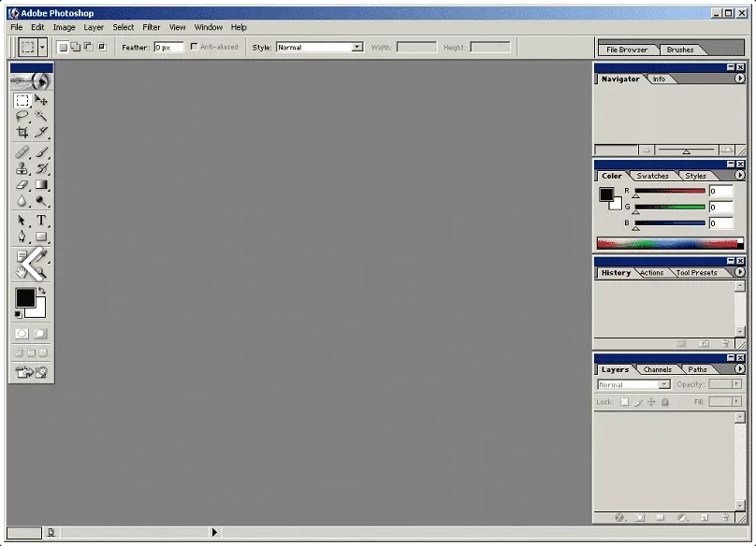Image resolution: width=756 pixels, height=546 pixels.
Task: Open the Filter menu
Action: click(x=152, y=27)
